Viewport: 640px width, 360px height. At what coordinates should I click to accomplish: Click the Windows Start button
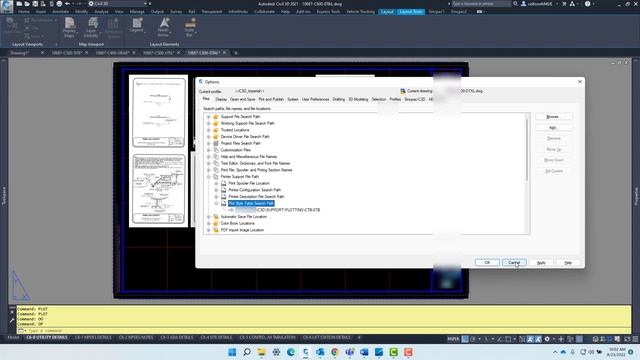point(232,352)
